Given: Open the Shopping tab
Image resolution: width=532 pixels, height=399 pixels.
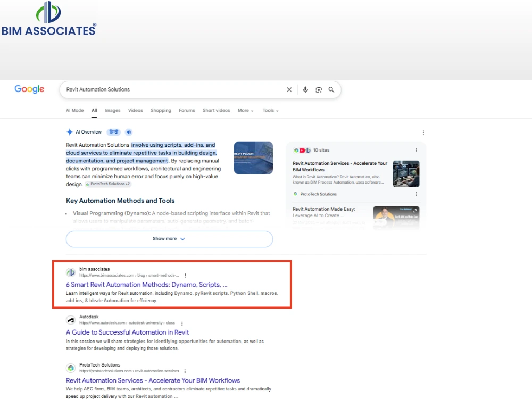Looking at the screenshot, I should point(161,110).
